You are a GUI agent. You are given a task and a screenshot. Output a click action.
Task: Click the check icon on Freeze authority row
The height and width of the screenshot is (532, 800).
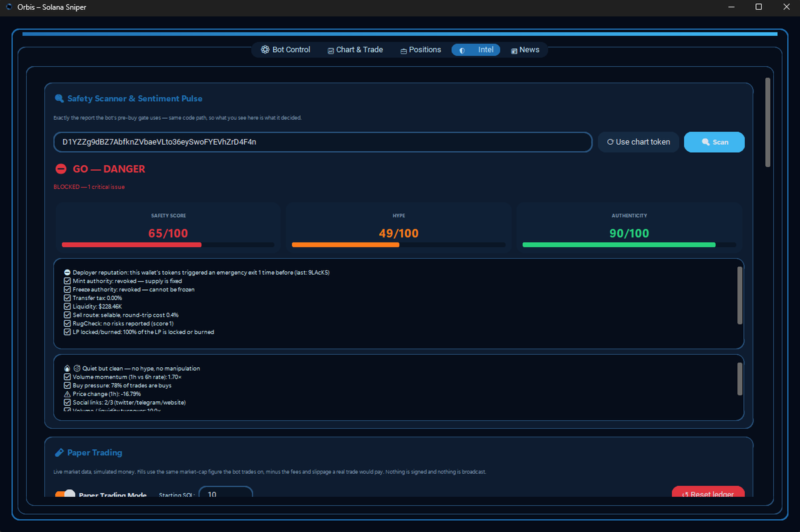67,290
